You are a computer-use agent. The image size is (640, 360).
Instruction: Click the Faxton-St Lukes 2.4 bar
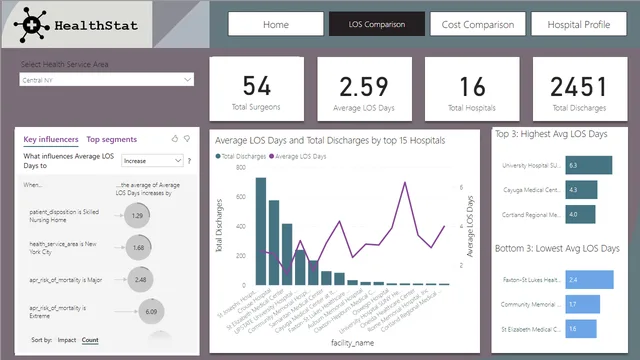[589, 280]
